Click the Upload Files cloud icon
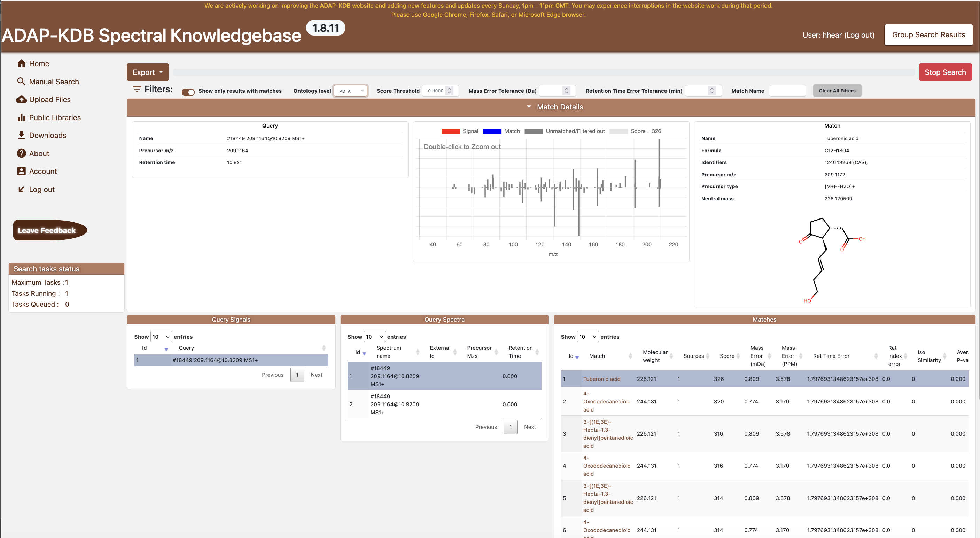Image resolution: width=980 pixels, height=538 pixels. tap(21, 99)
